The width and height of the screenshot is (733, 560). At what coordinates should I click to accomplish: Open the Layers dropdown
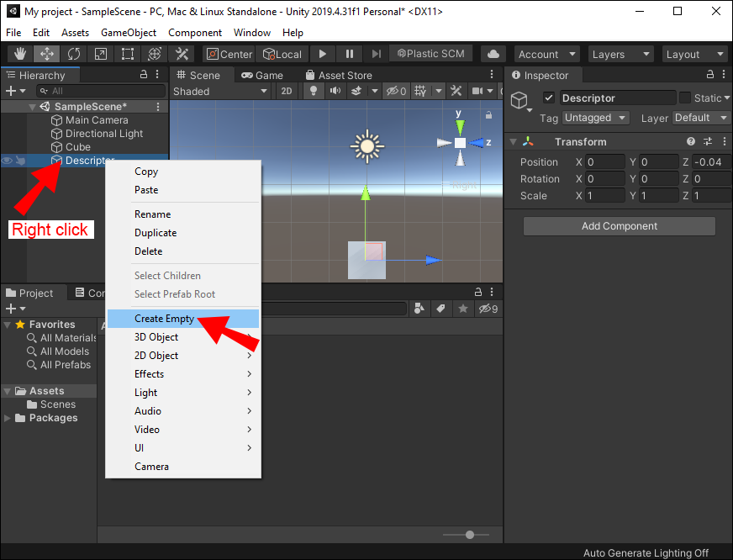[x=621, y=54]
